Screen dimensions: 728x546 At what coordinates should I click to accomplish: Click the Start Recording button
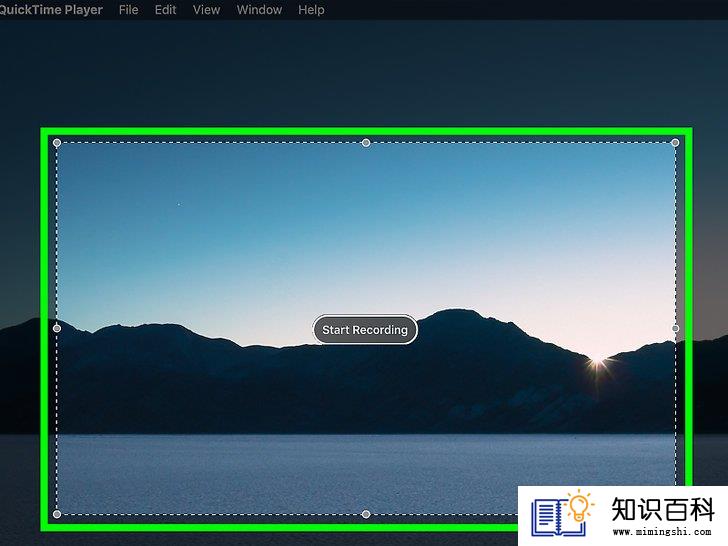click(x=365, y=330)
